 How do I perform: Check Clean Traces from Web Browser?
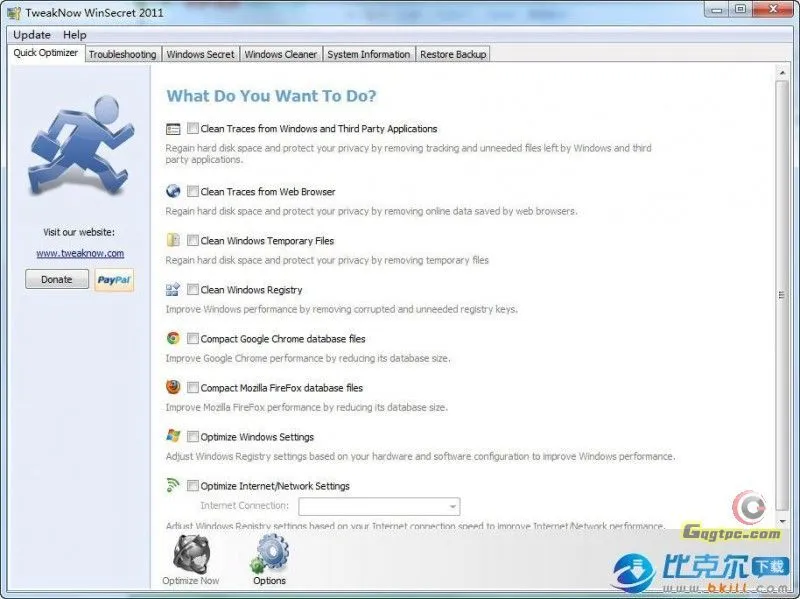tap(193, 192)
